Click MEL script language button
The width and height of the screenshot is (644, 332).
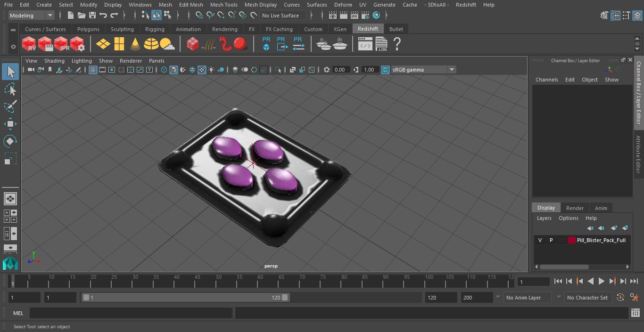[18, 313]
